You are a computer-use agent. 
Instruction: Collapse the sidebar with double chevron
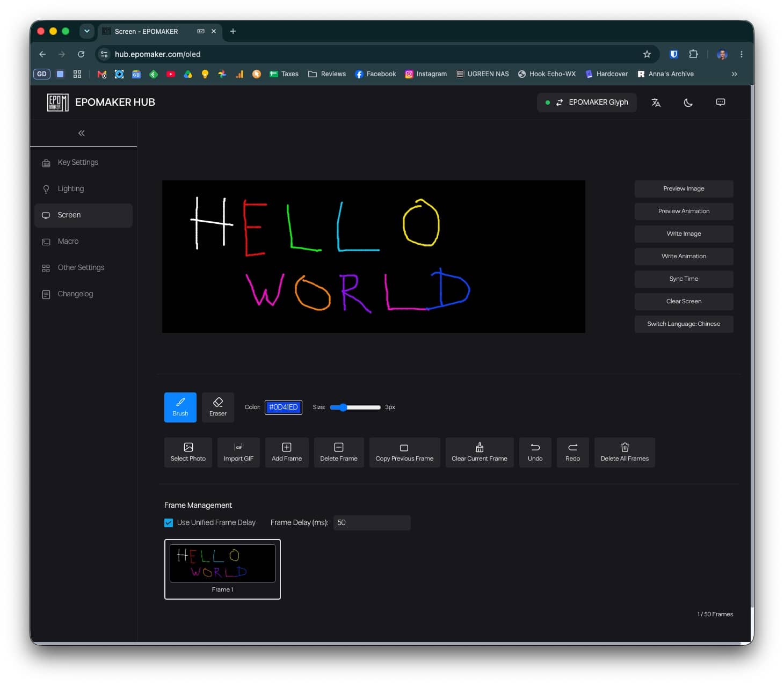point(82,133)
